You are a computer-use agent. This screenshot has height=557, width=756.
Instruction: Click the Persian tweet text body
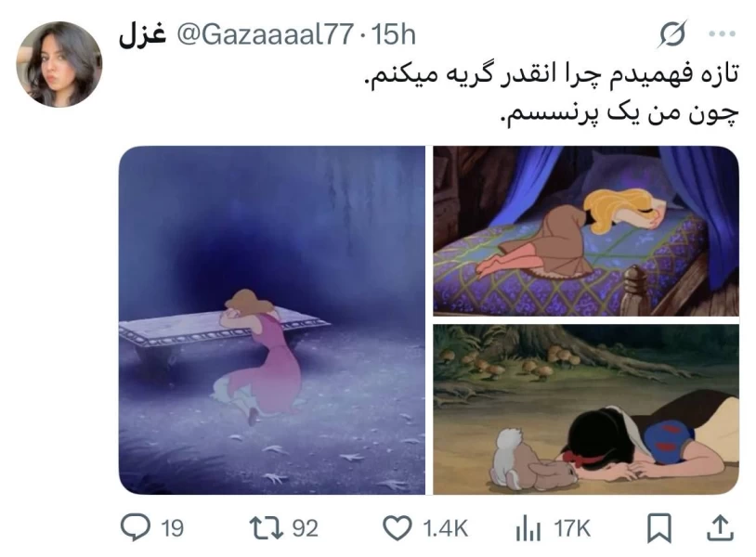point(553,95)
